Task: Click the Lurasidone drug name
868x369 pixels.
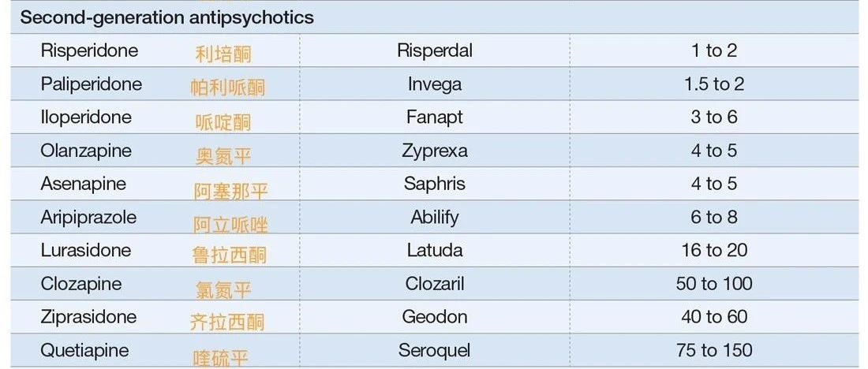Action: [86, 250]
